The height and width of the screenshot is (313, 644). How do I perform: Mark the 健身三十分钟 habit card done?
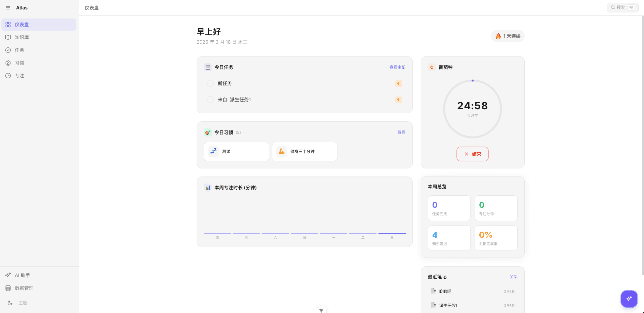pos(305,152)
